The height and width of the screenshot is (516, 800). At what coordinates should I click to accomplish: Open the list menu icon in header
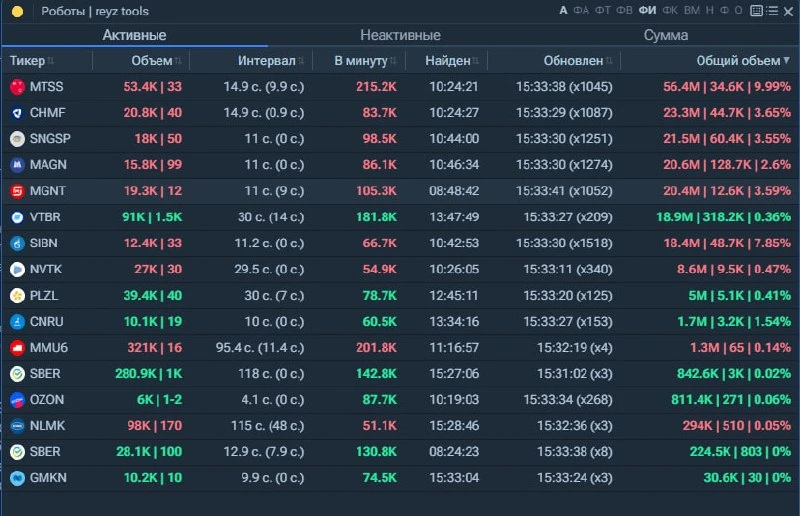[772, 11]
